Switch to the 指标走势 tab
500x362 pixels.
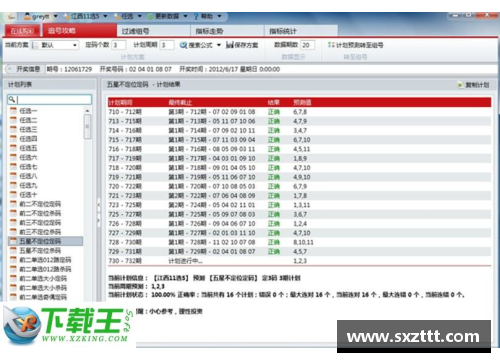pyautogui.click(x=227, y=31)
